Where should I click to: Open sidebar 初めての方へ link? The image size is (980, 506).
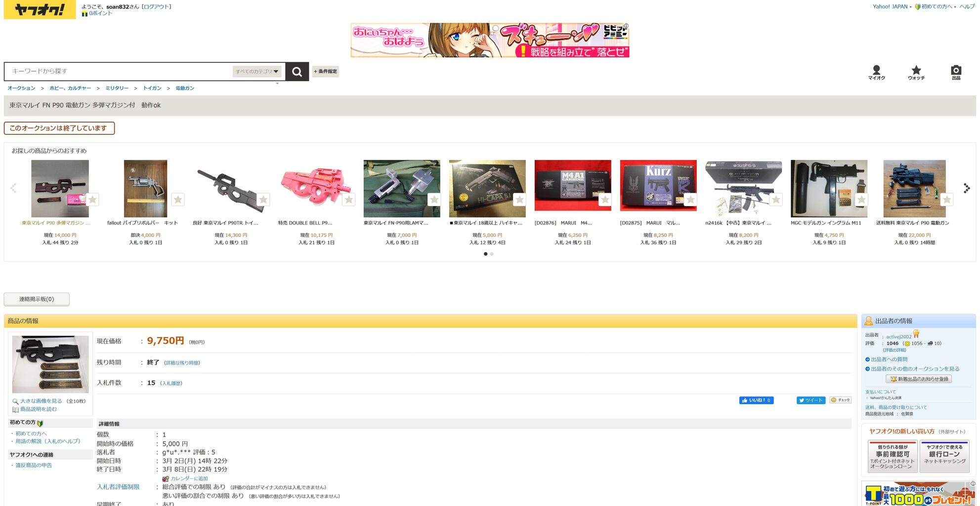(31, 434)
